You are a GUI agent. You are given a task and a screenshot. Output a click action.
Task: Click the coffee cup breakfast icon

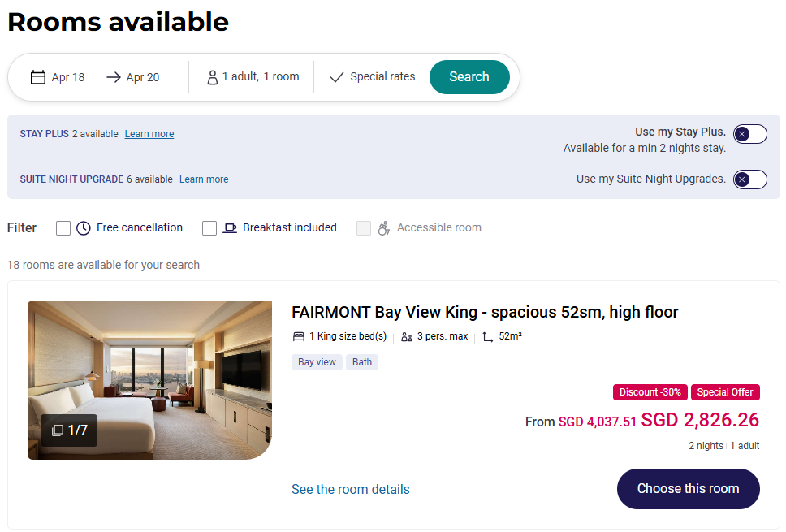(x=230, y=228)
